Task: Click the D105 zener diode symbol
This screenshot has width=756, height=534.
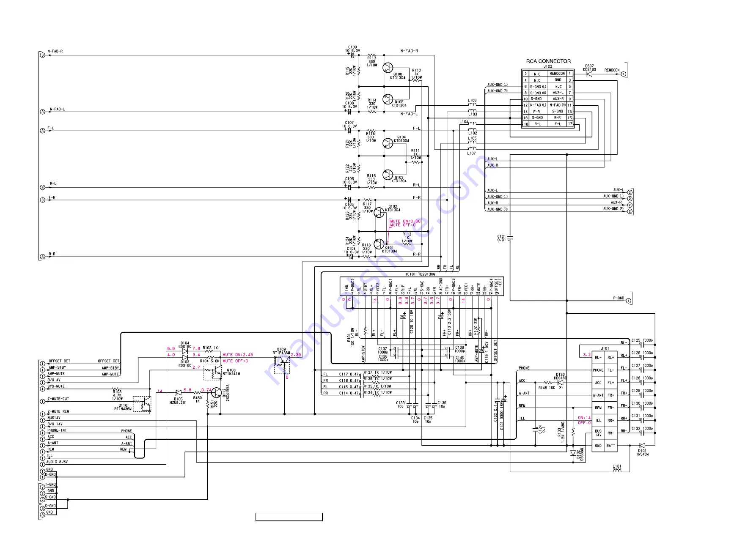Action: click(179, 393)
